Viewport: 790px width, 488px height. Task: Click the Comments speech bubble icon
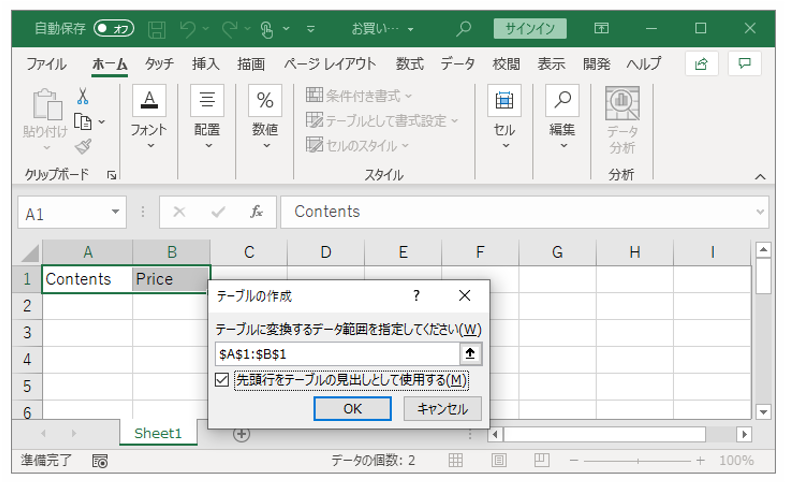[x=745, y=64]
